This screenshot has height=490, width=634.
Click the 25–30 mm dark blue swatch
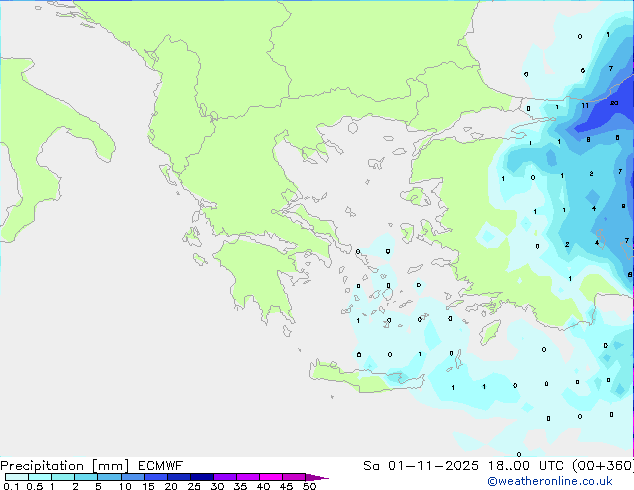(x=202, y=477)
